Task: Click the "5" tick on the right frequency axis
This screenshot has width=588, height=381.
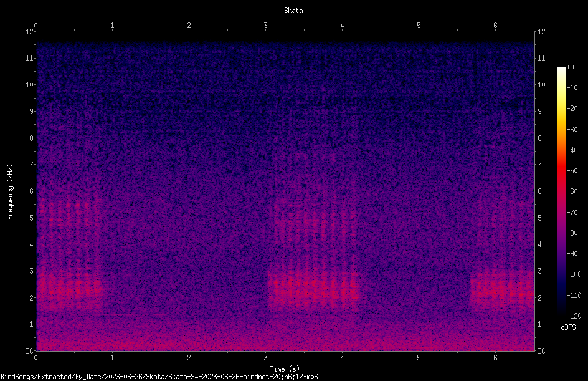Action: [539, 218]
